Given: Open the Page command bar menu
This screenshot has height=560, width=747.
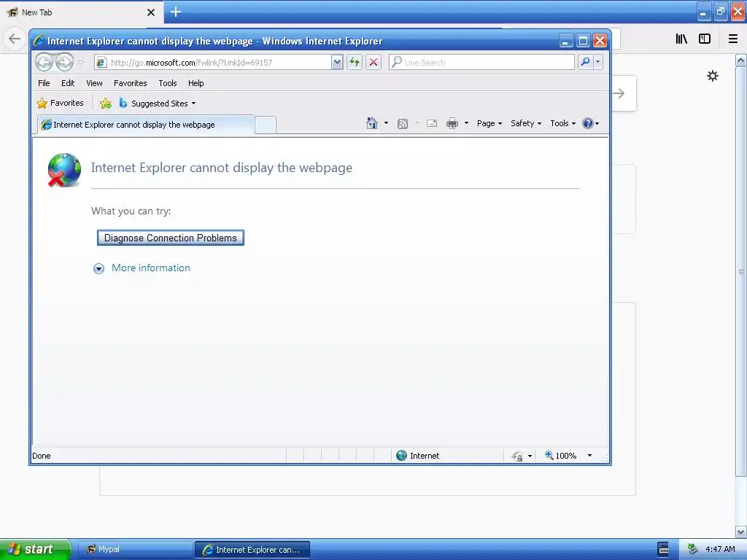Looking at the screenshot, I should pyautogui.click(x=489, y=123).
